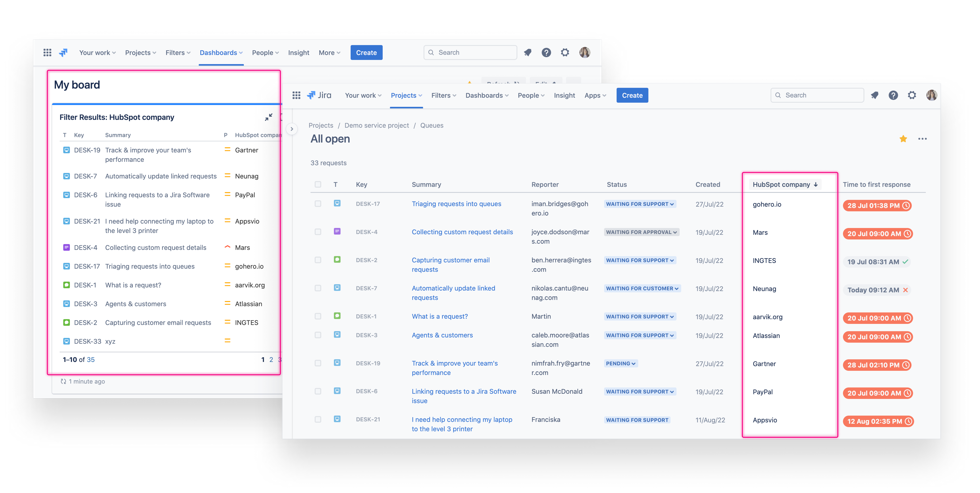This screenshot has width=980, height=493.
Task: Sort by HubSpot company column header
Action: (785, 184)
